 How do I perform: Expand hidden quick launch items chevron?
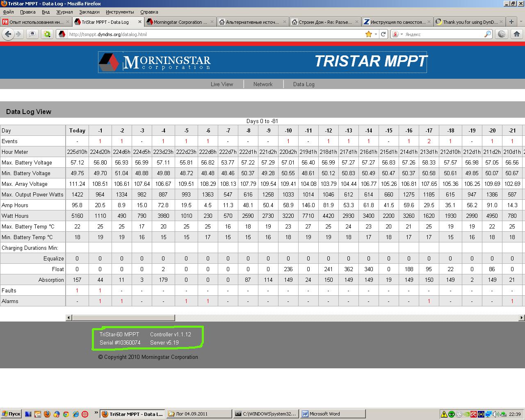click(x=96, y=413)
